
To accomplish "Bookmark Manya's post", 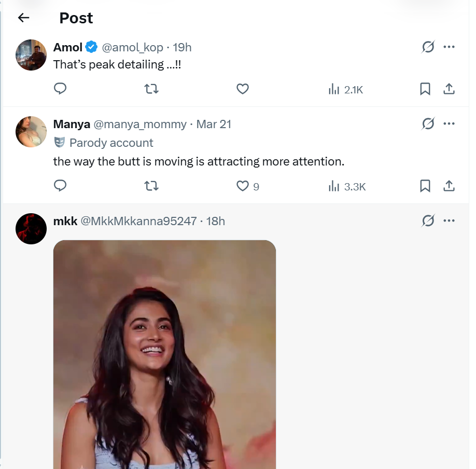I will 425,186.
